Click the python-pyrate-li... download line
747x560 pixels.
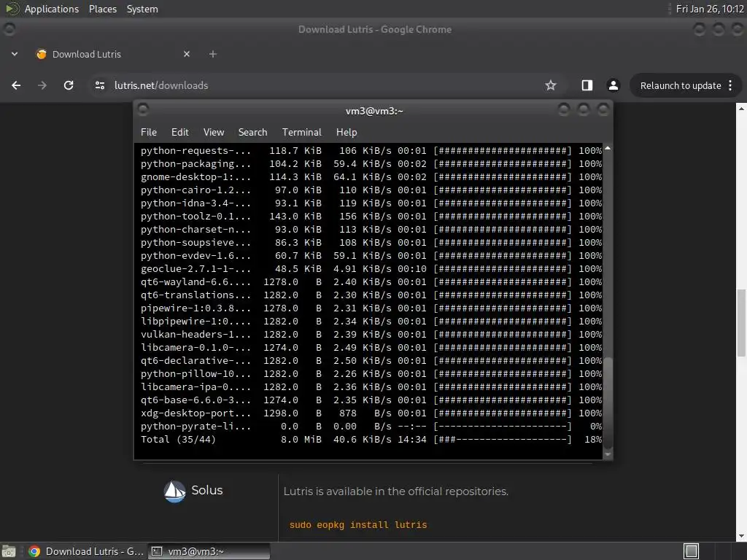(371, 426)
